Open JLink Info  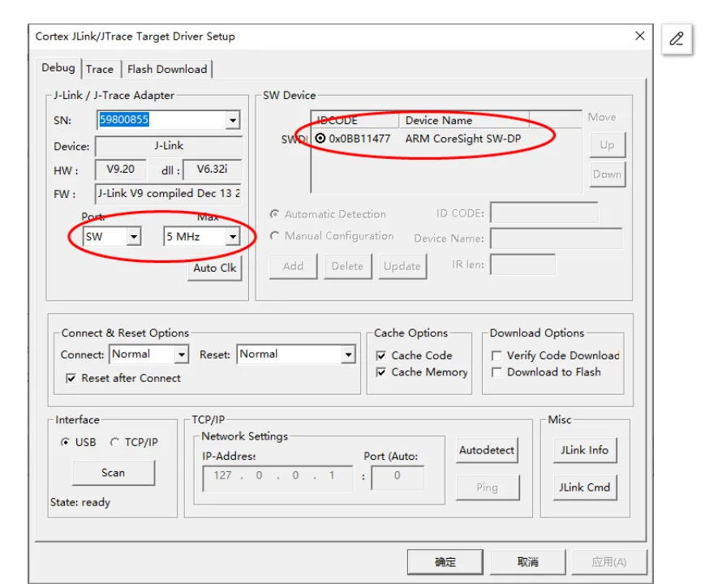[x=585, y=450]
